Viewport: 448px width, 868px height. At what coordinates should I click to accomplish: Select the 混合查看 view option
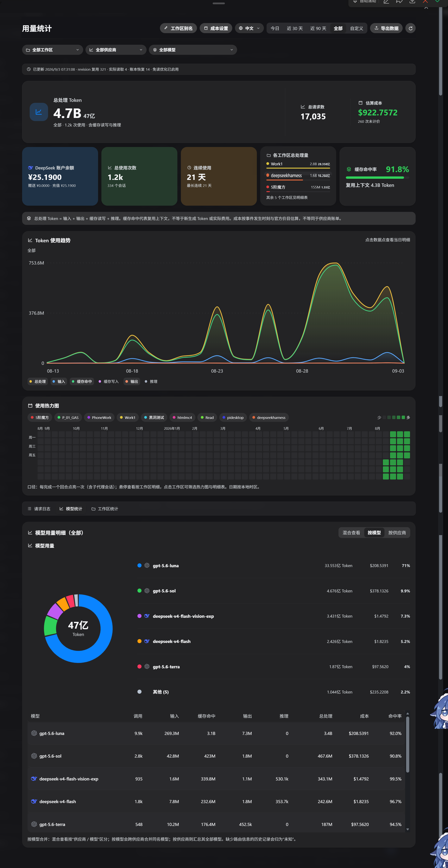click(351, 533)
